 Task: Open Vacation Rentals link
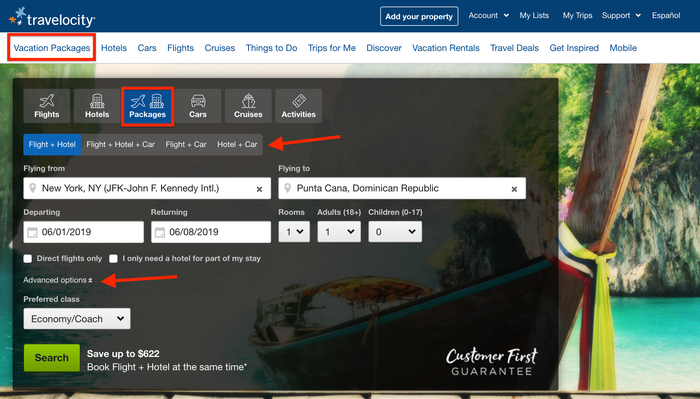pyautogui.click(x=446, y=48)
